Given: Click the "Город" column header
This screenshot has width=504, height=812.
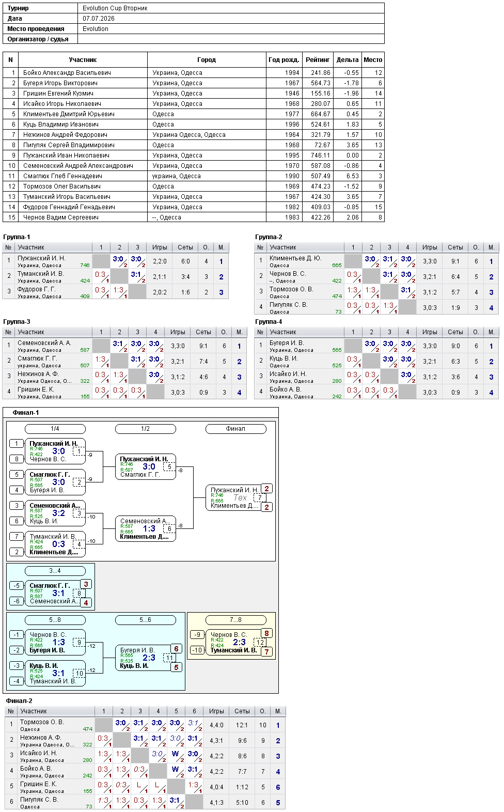Looking at the screenshot, I should [x=207, y=60].
